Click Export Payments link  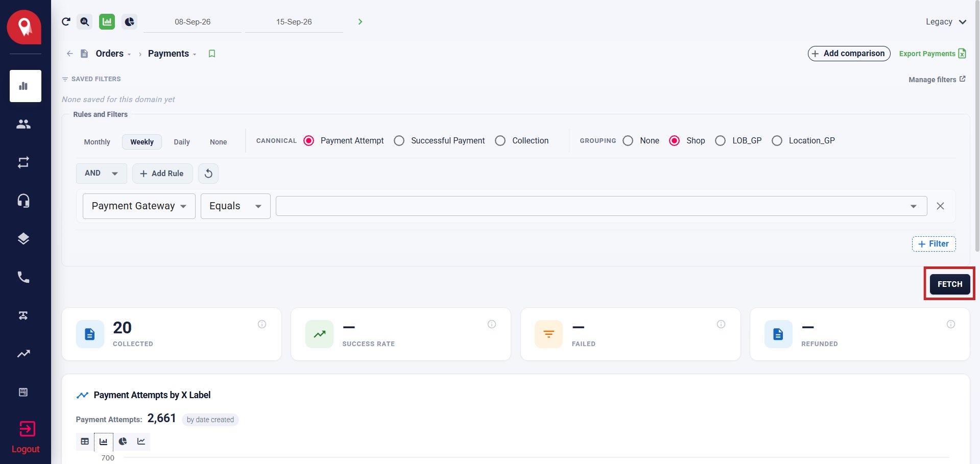933,54
